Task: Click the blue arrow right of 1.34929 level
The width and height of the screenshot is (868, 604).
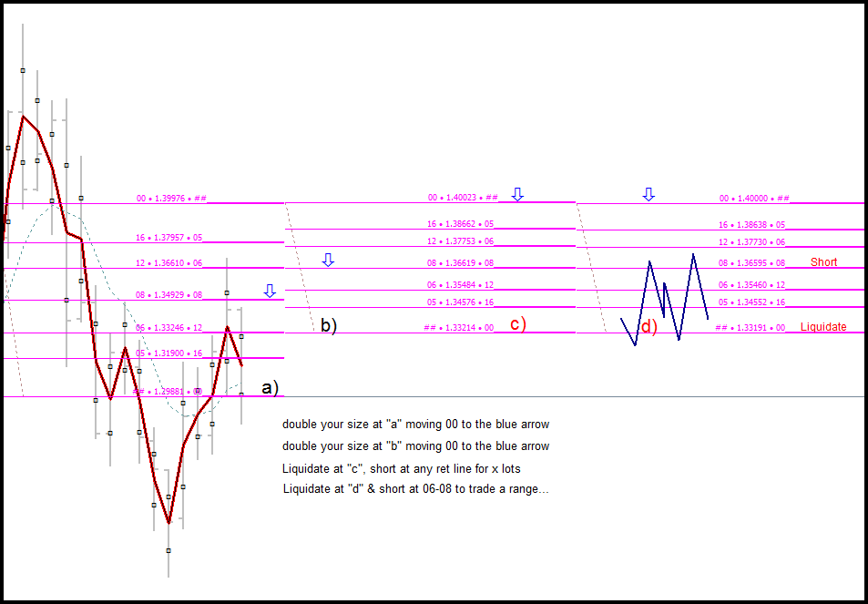Action: (270, 292)
